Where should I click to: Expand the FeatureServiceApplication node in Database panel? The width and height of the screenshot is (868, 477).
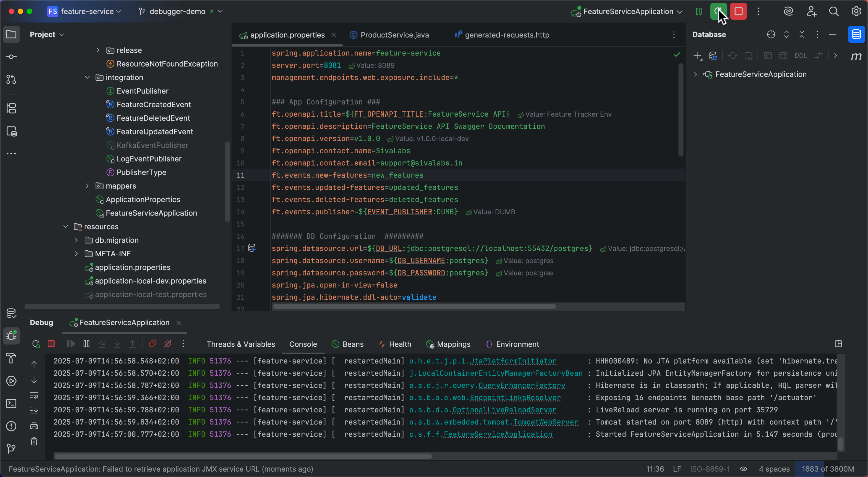tap(695, 74)
